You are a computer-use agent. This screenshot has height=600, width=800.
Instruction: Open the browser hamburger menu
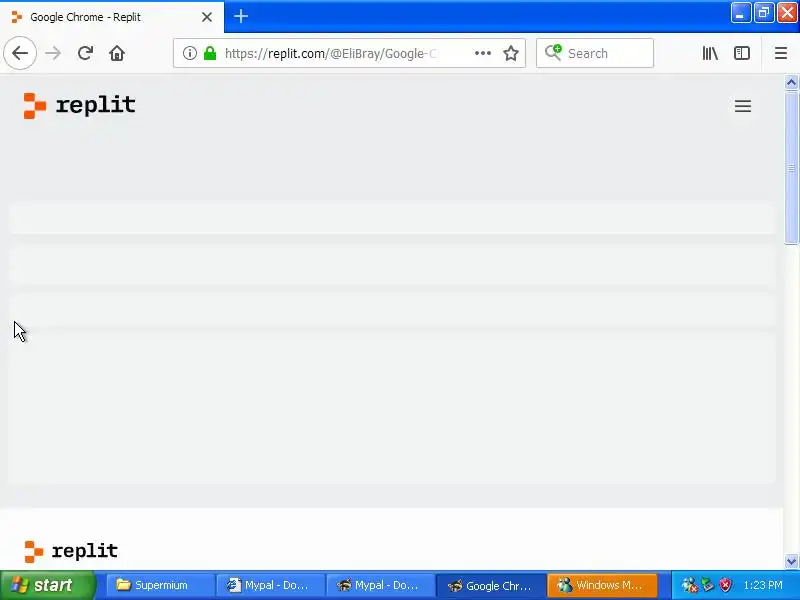[781, 53]
